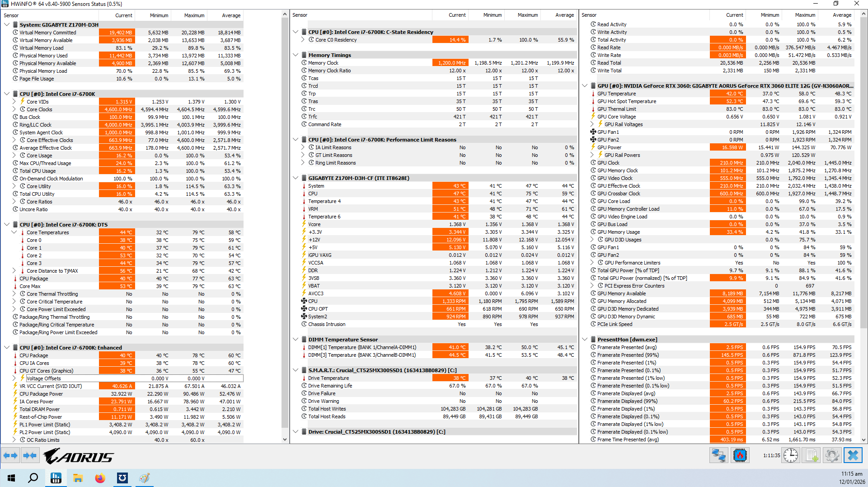Click the CPU chip flame icon
The width and height of the screenshot is (868, 487).
point(740,455)
